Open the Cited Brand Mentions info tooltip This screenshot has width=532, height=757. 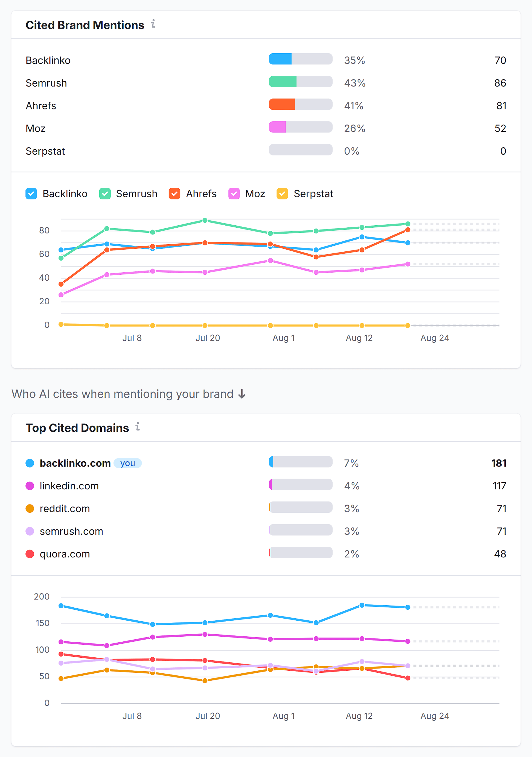[153, 24]
